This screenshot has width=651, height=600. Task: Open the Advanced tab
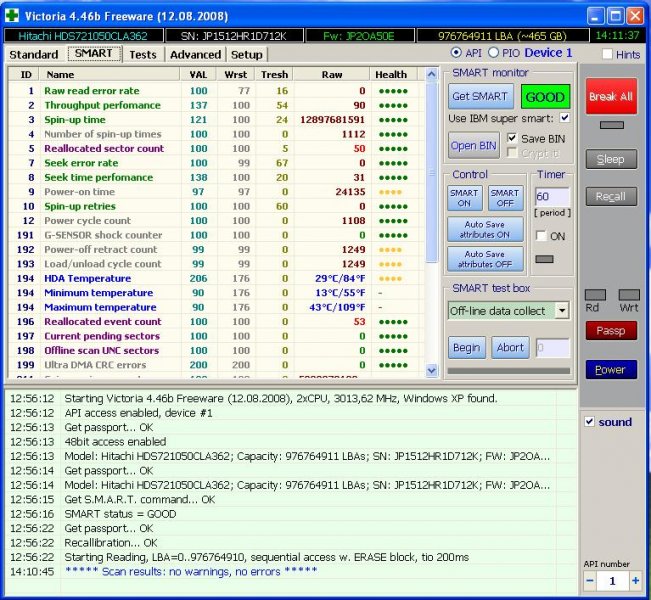[x=195, y=54]
